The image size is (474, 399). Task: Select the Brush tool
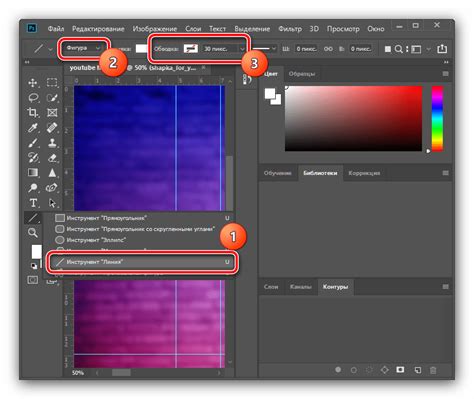click(x=33, y=143)
